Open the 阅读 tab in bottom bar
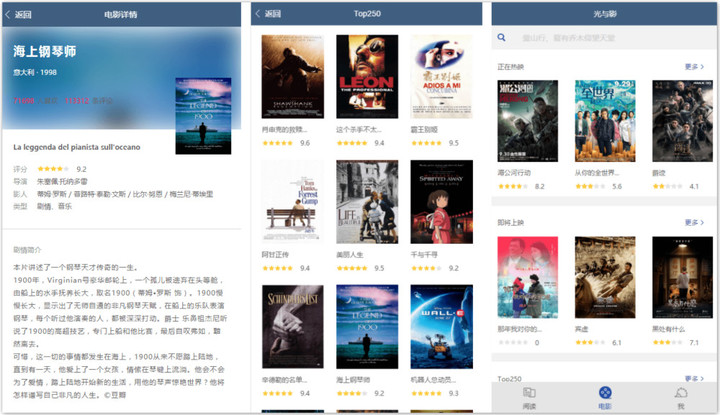Image resolution: width=720 pixels, height=415 pixels. pos(529,398)
